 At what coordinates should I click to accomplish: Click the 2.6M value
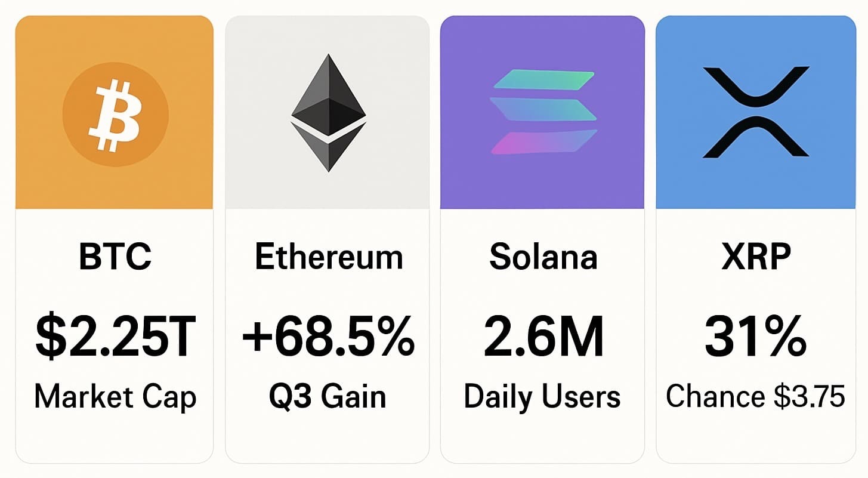coord(543,338)
